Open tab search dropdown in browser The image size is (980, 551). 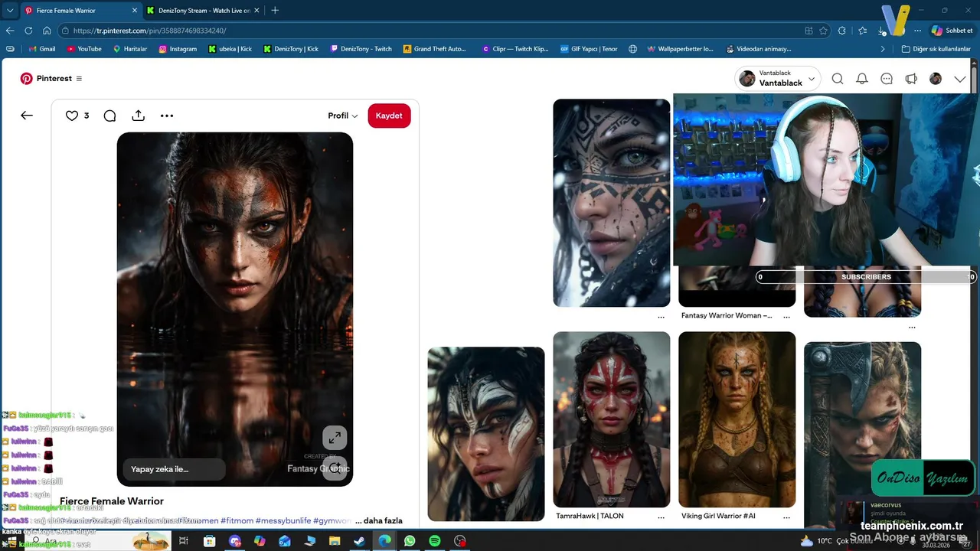10,10
